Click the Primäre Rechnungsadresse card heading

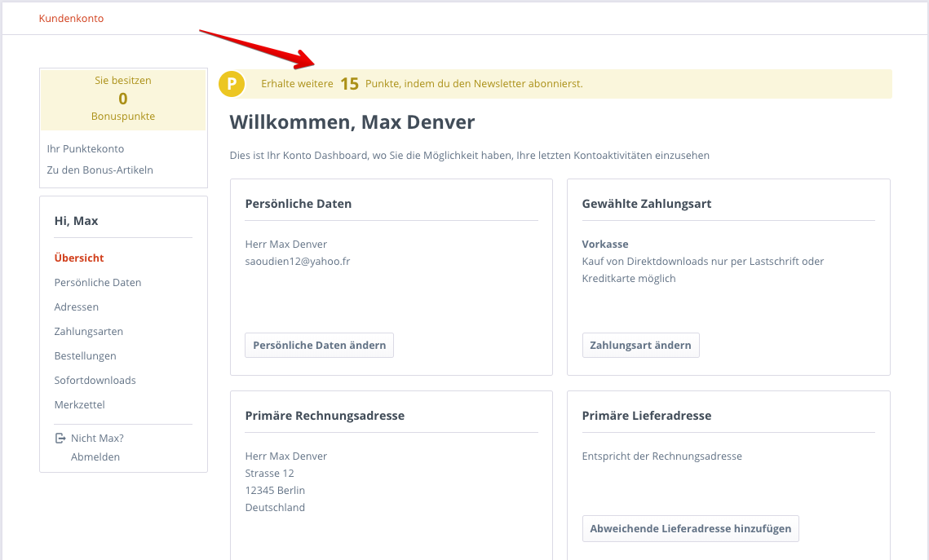325,416
